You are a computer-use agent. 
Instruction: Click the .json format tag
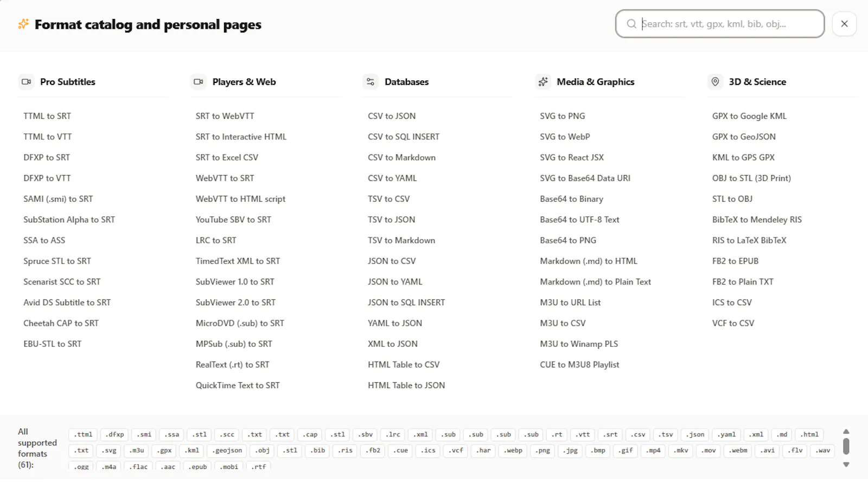(695, 435)
